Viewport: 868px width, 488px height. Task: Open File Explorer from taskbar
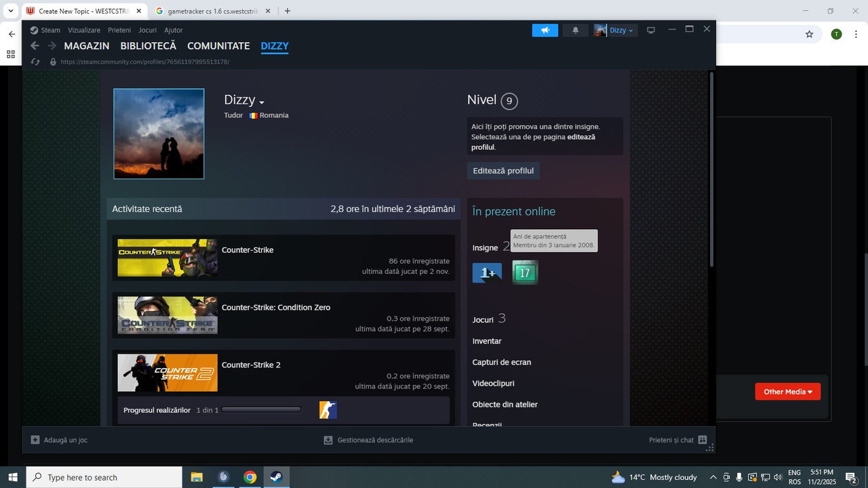pyautogui.click(x=197, y=477)
